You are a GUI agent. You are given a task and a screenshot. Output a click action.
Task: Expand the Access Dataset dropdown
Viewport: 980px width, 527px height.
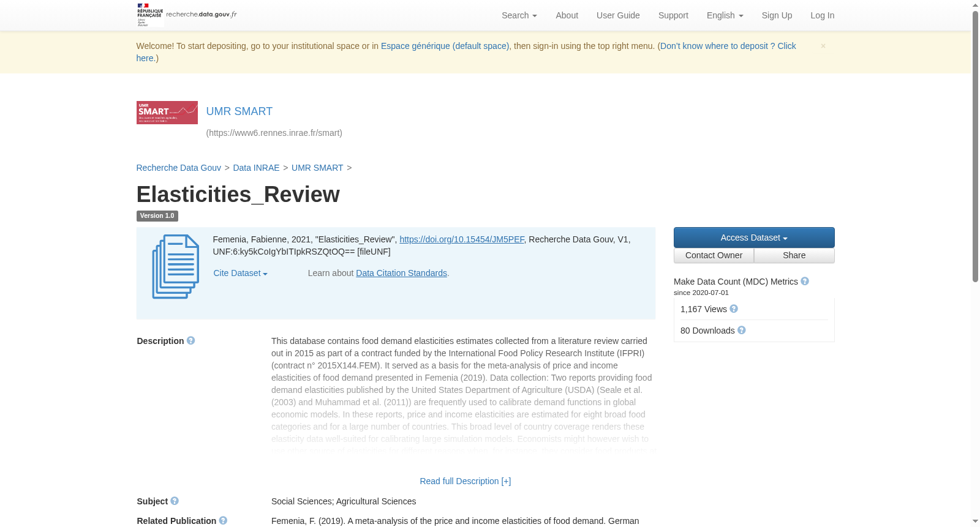pyautogui.click(x=754, y=237)
